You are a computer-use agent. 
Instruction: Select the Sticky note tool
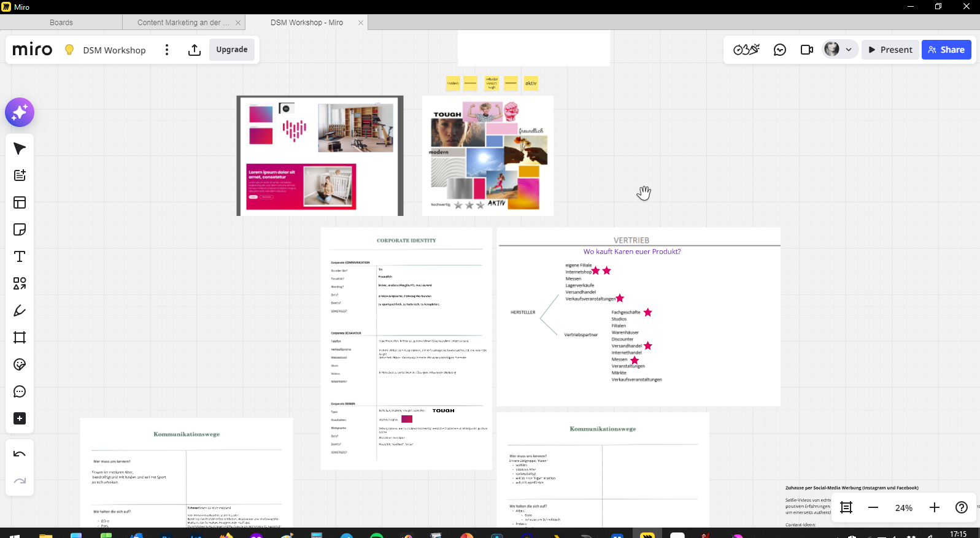click(20, 229)
